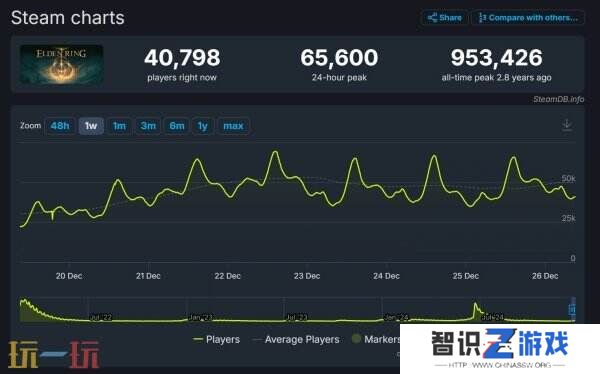Toggle the Markers legend item
This screenshot has height=374, width=600.
(x=376, y=339)
